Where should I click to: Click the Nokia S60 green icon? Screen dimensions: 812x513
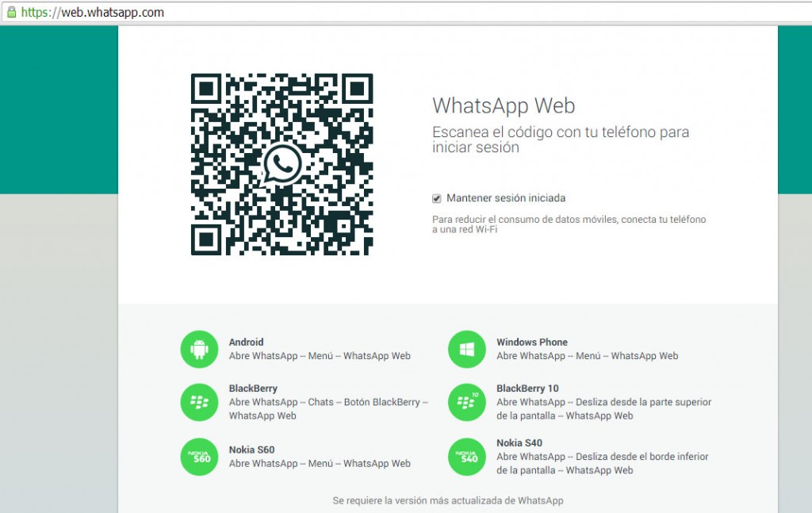point(199,457)
